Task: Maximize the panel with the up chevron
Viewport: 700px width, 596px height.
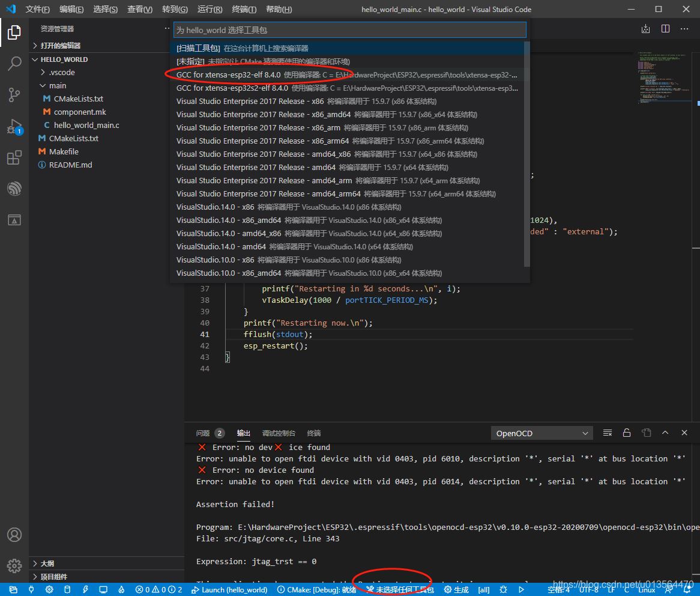Action: tap(665, 433)
